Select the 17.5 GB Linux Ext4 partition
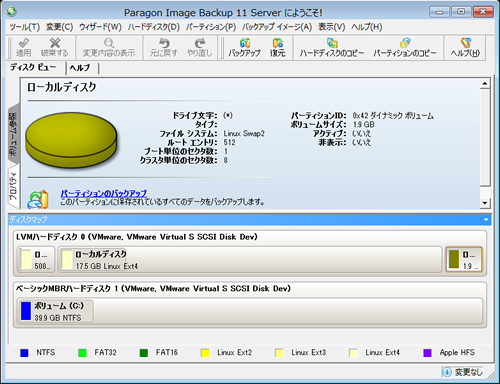This screenshot has width=500, height=384. pyautogui.click(x=250, y=260)
